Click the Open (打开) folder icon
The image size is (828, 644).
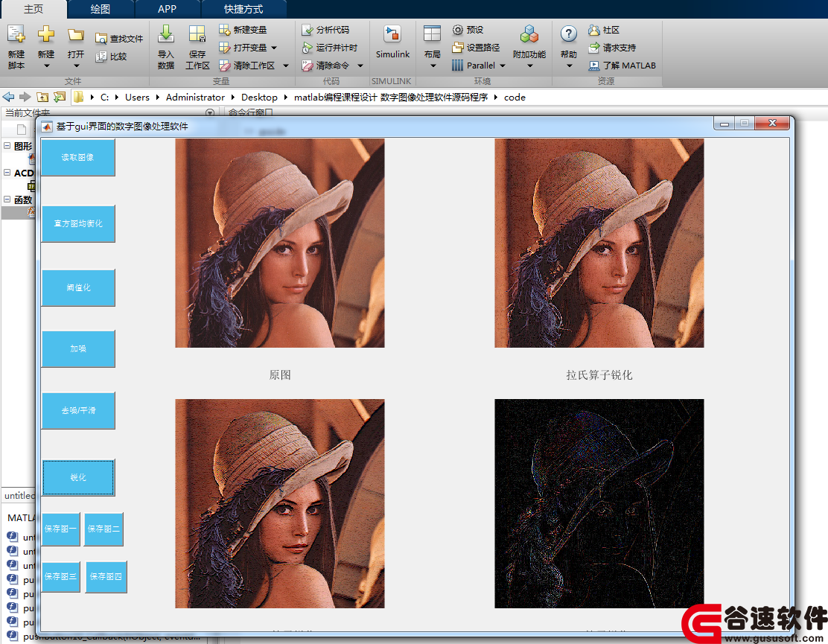pyautogui.click(x=75, y=35)
